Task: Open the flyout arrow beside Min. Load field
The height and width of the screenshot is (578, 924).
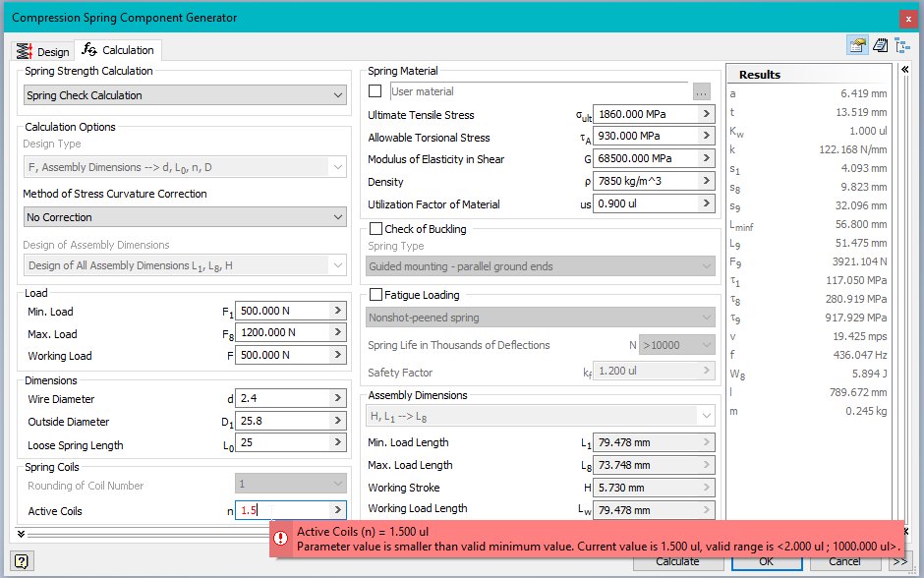Action: click(339, 312)
